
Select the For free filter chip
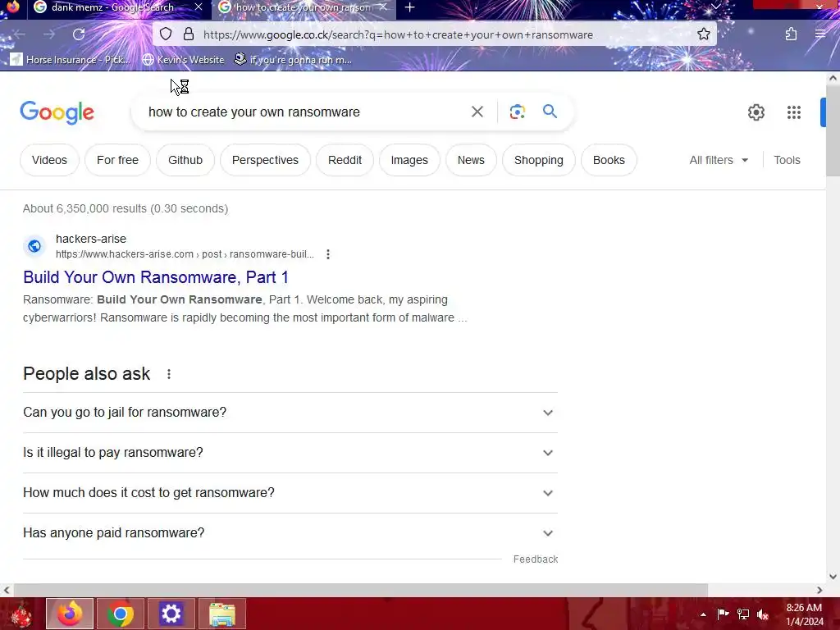117,160
